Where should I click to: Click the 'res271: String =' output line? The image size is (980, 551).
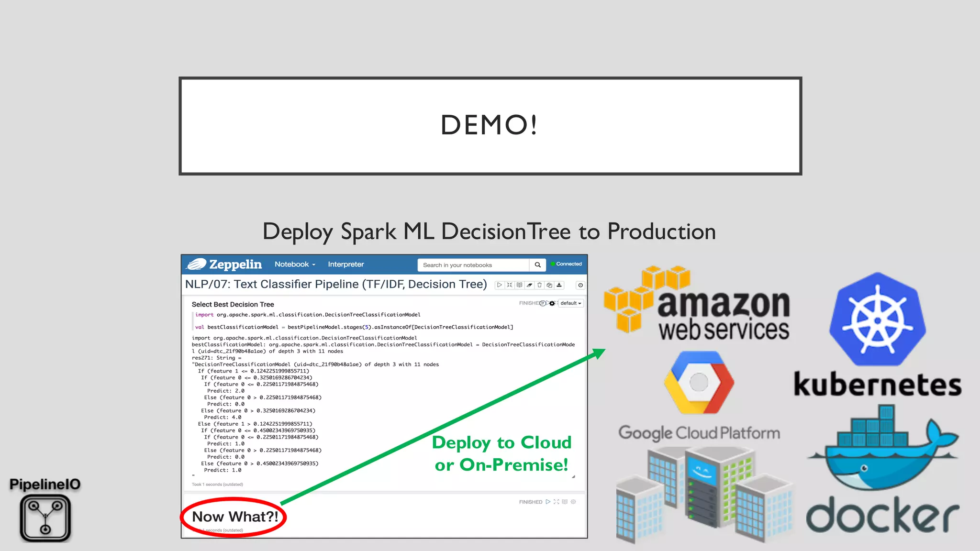[x=217, y=358]
